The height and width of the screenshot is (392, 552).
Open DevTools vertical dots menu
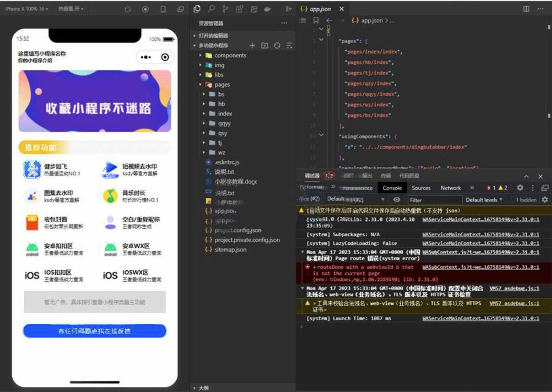point(532,188)
